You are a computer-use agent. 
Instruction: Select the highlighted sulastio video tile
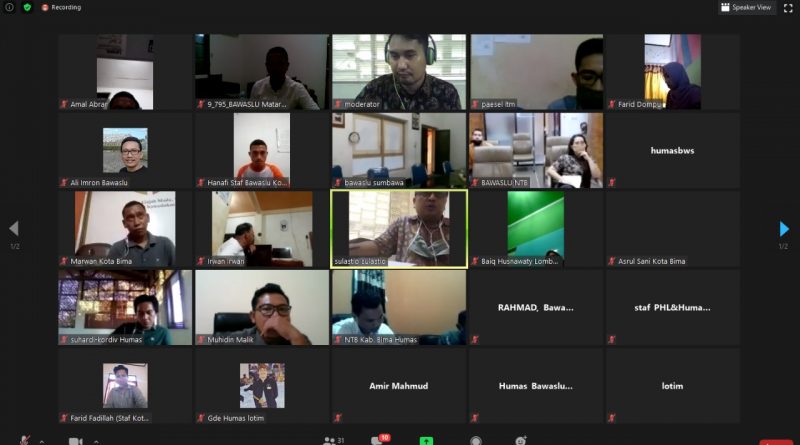click(x=399, y=229)
